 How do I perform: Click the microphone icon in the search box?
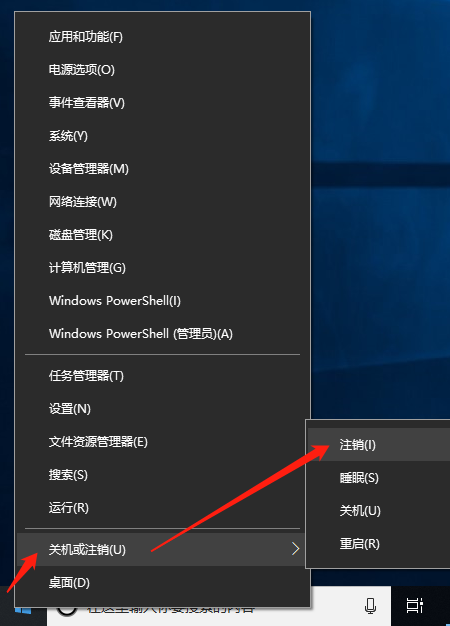pyautogui.click(x=371, y=606)
